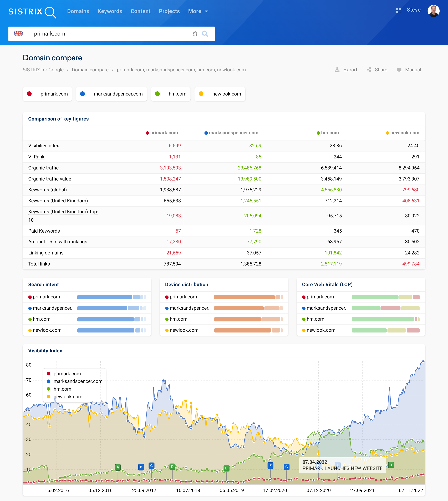Image resolution: width=448 pixels, height=501 pixels.
Task: Click the Manual book icon
Action: (x=399, y=70)
